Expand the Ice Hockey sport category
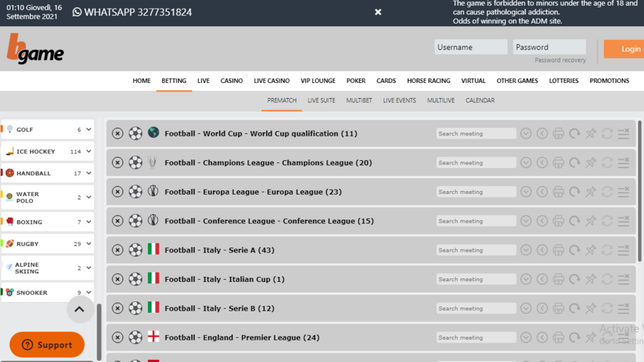The image size is (644, 362). [89, 152]
